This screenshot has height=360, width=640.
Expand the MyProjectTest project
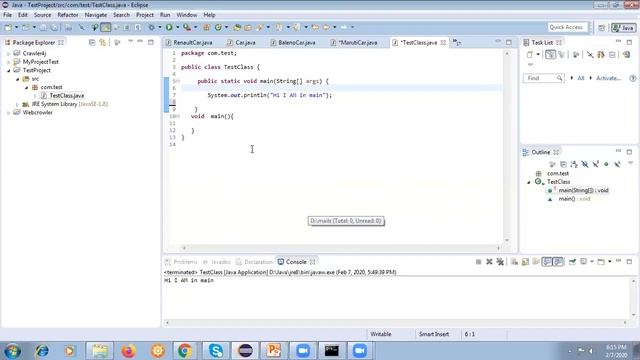click(9, 62)
